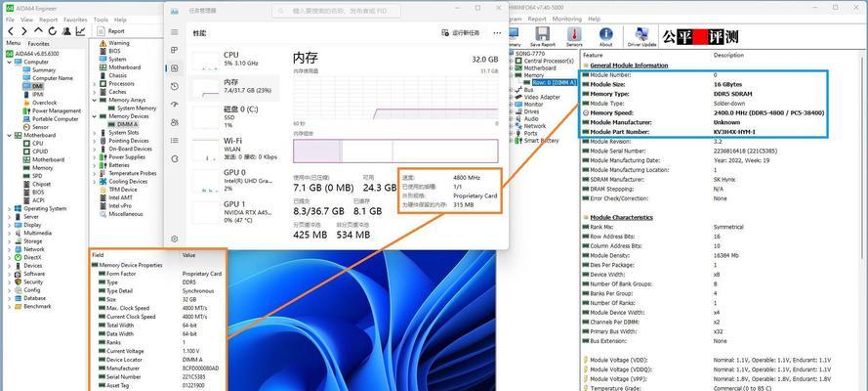This screenshot has width=868, height=391.
Task: Open Help menu in AIDA64
Action: (120, 20)
